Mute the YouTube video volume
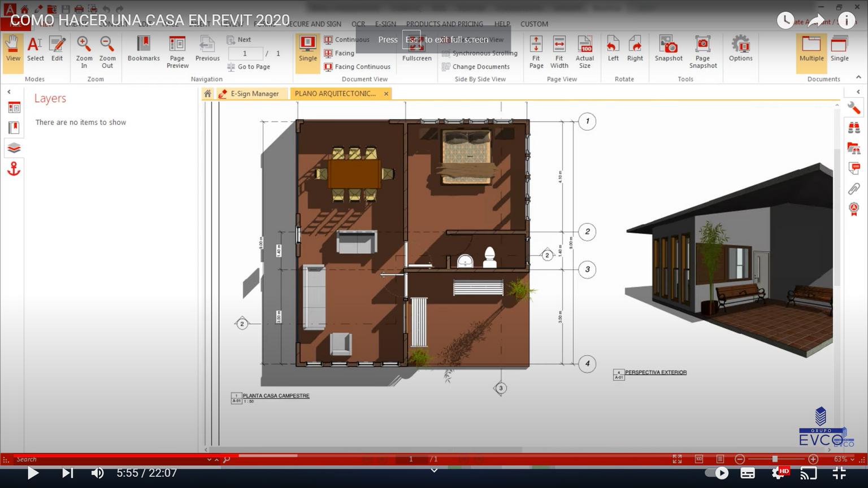Screen dimensions: 868x488 [98, 473]
